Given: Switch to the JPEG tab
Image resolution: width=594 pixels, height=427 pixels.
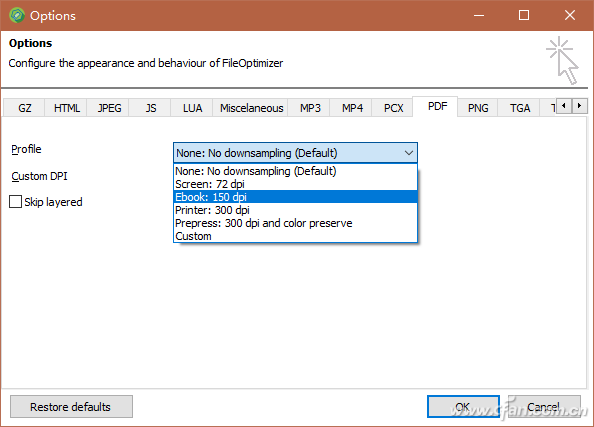Looking at the screenshot, I should [109, 108].
